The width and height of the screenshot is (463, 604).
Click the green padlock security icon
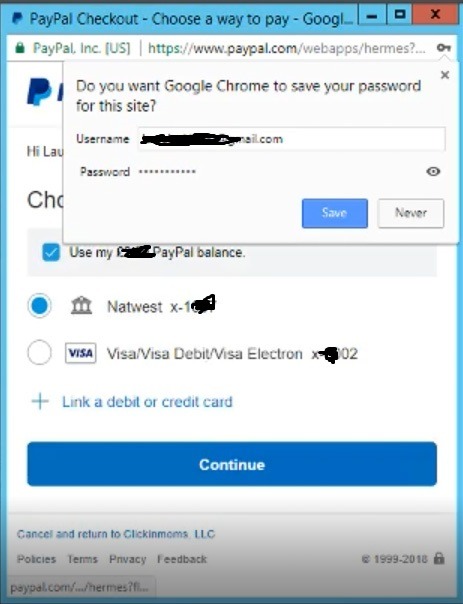coord(20,48)
